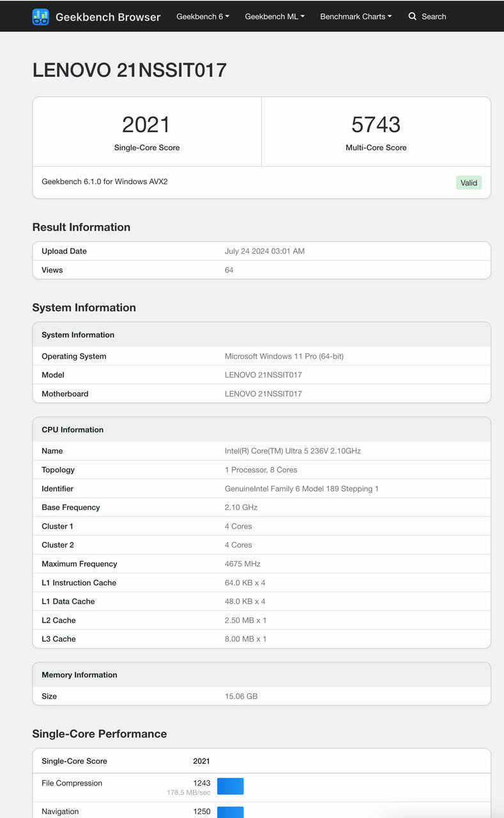Click the green Valid badge

tap(469, 183)
